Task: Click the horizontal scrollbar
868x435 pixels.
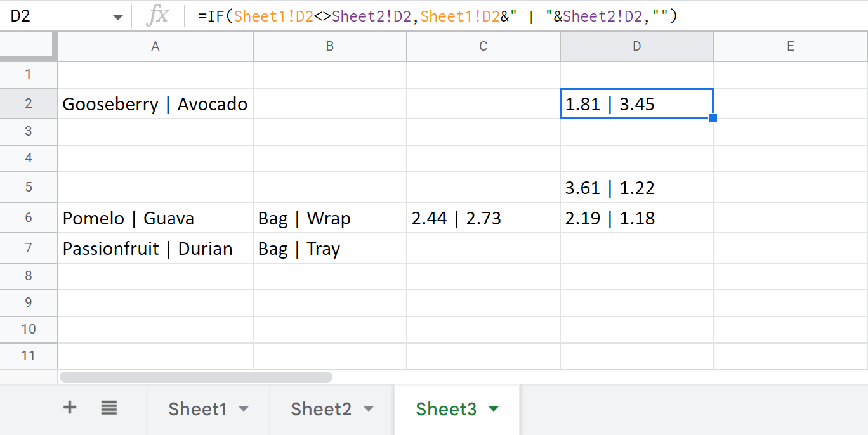Action: (195, 377)
